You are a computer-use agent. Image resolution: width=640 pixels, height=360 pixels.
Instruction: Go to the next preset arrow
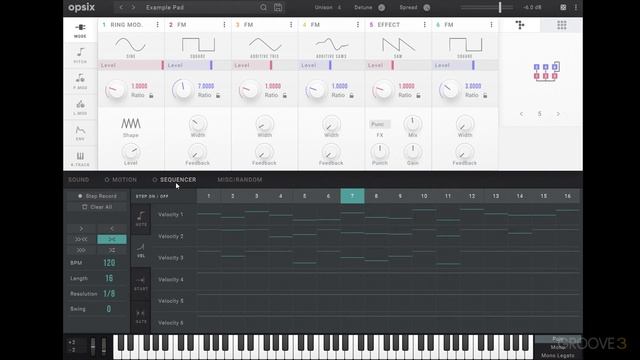click(133, 7)
